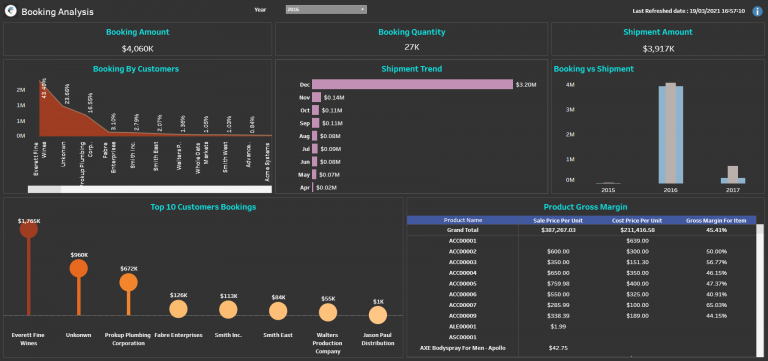This screenshot has height=361, width=768.
Task: Click the Walters Production Company $55K circle
Action: 328,313
